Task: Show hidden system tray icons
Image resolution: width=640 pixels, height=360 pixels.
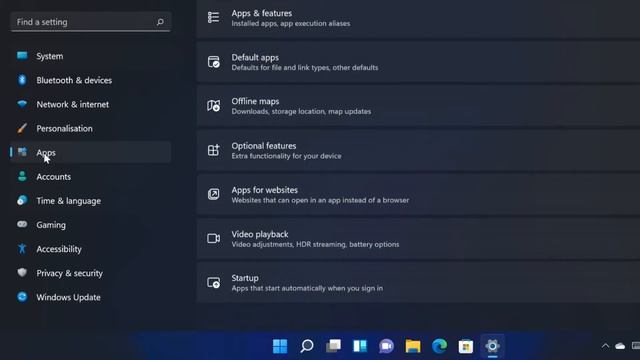Action: (x=605, y=346)
